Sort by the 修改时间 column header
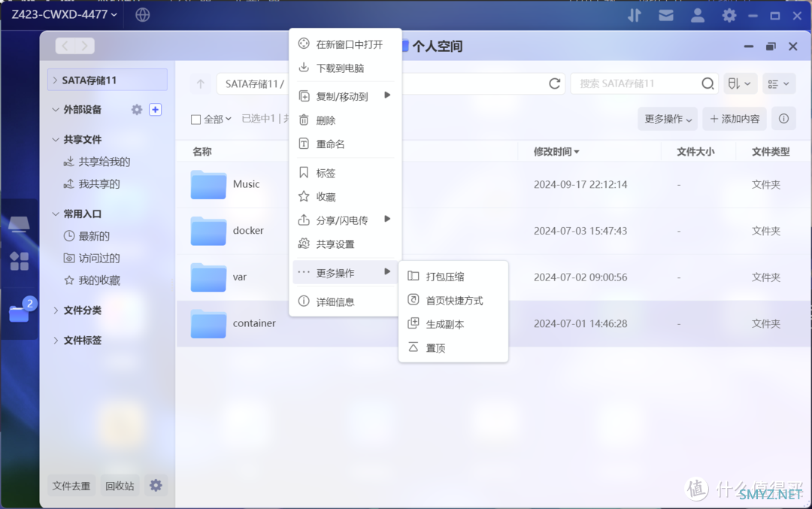812x509 pixels. tap(556, 152)
